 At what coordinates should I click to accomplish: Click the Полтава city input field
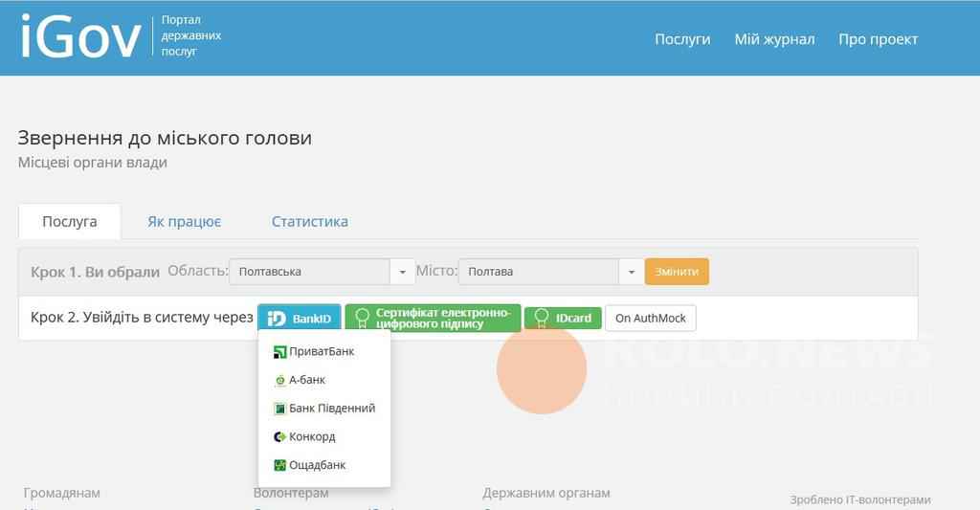538,272
